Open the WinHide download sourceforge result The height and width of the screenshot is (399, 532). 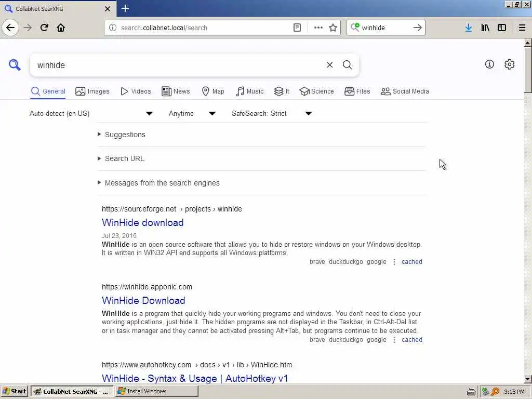pos(142,222)
